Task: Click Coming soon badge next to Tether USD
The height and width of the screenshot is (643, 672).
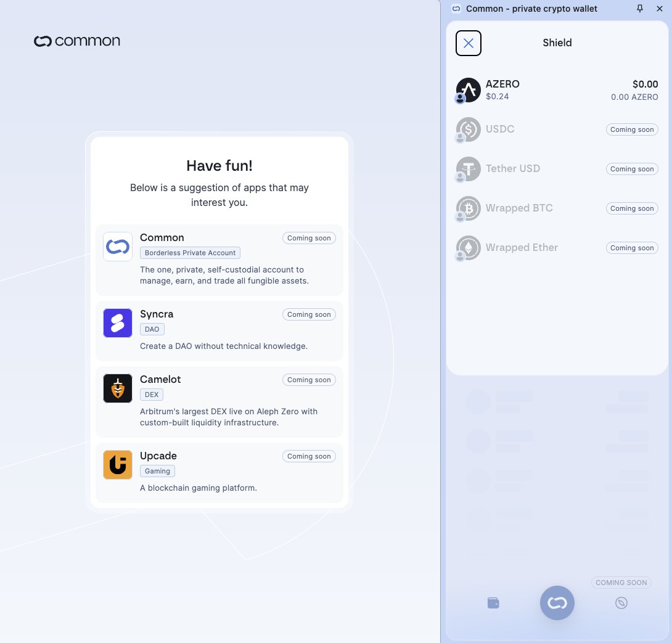Action: [632, 169]
